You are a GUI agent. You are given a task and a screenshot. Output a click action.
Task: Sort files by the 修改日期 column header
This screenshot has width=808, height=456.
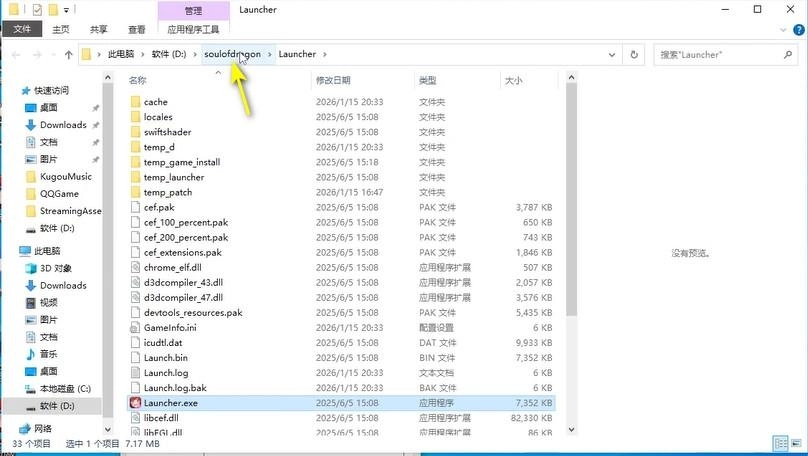[333, 80]
